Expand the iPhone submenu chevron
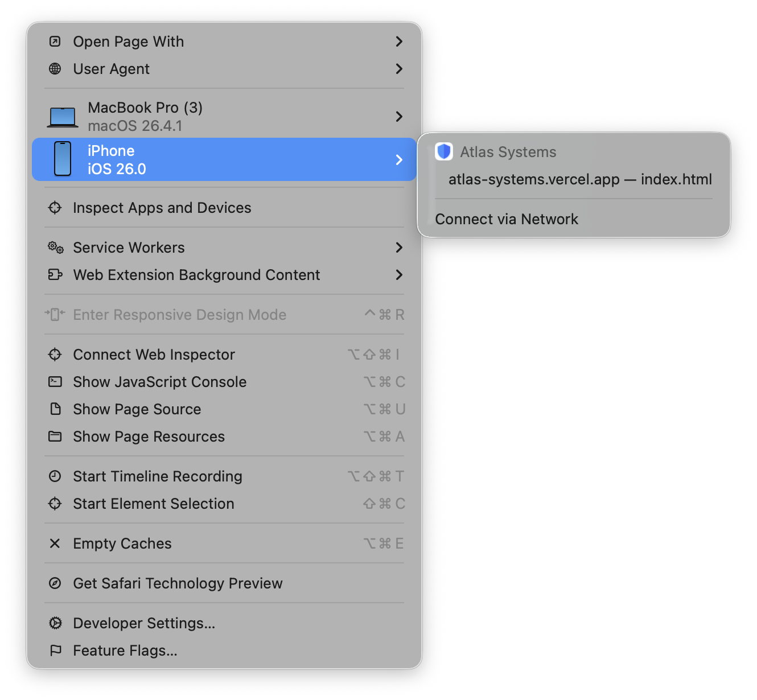 point(399,160)
